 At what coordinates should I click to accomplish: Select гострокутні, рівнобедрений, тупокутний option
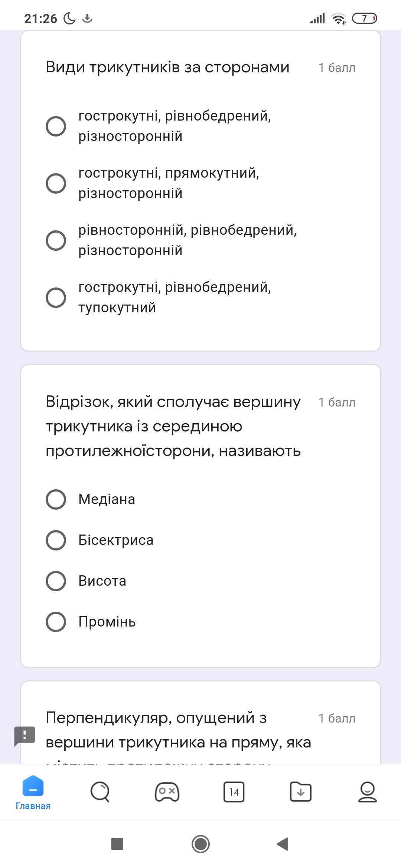(56, 297)
